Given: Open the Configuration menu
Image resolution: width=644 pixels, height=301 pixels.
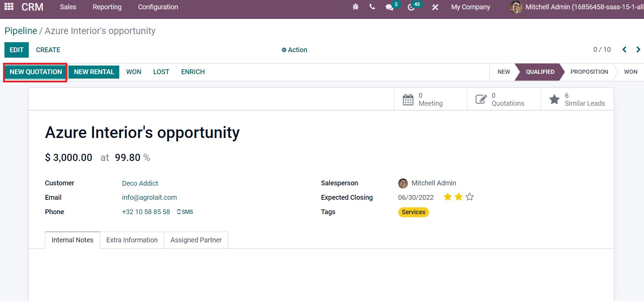Looking at the screenshot, I should [x=158, y=7].
